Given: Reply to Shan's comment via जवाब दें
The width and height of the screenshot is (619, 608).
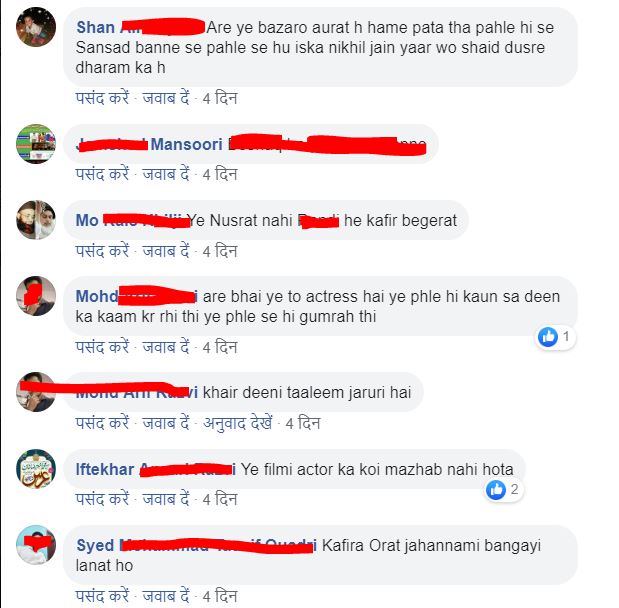Looking at the screenshot, I should [x=166, y=98].
